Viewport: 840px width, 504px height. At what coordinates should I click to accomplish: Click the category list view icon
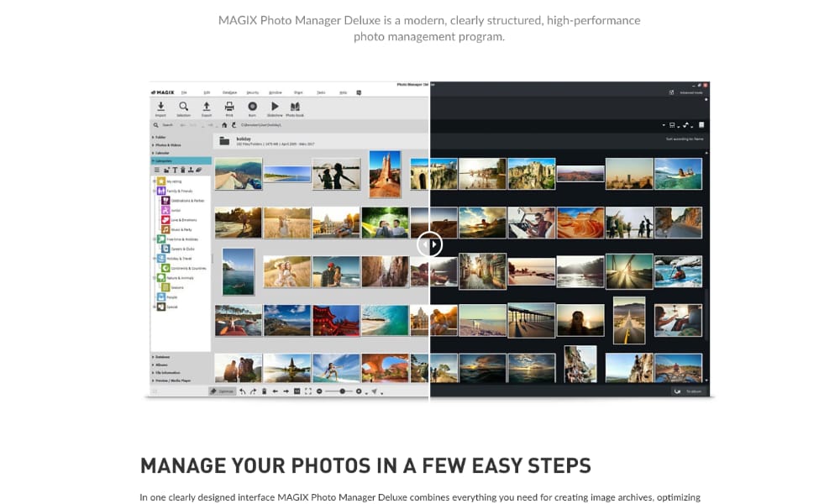tap(157, 170)
